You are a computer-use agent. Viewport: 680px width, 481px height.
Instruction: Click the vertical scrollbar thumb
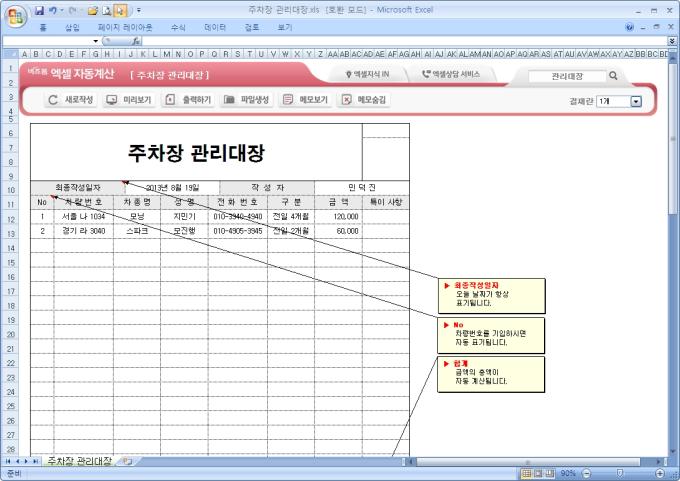click(673, 139)
